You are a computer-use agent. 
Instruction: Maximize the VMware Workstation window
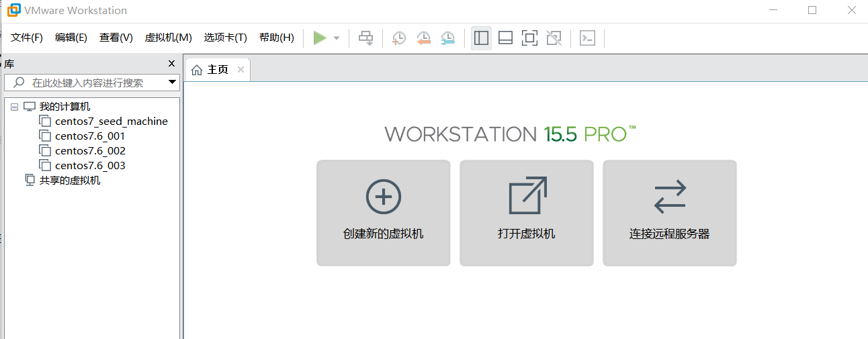[812, 10]
